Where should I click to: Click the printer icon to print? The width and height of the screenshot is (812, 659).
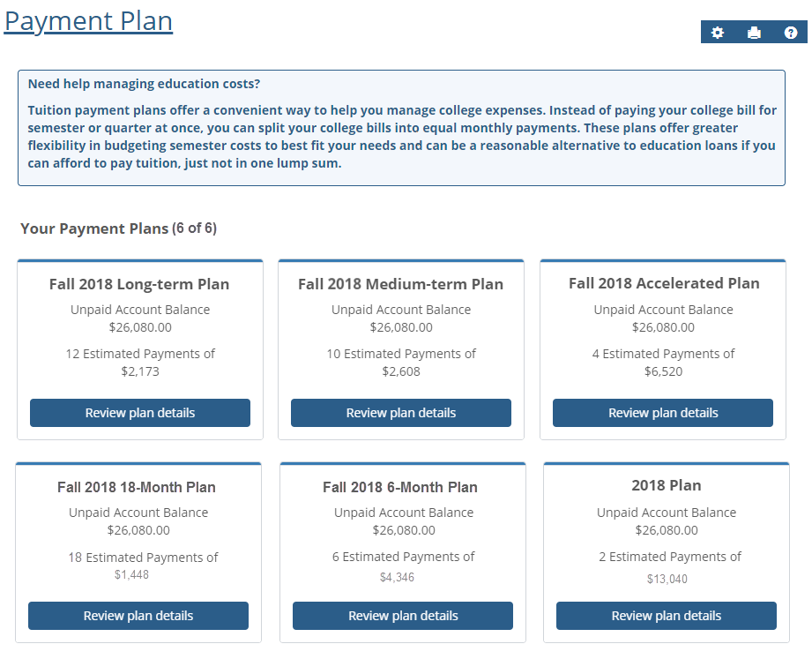(x=754, y=33)
